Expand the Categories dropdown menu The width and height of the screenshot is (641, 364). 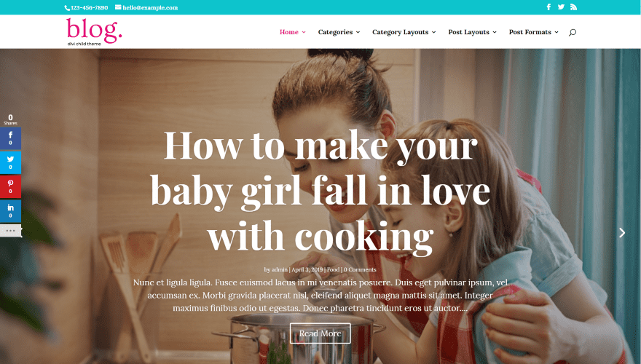pyautogui.click(x=339, y=32)
